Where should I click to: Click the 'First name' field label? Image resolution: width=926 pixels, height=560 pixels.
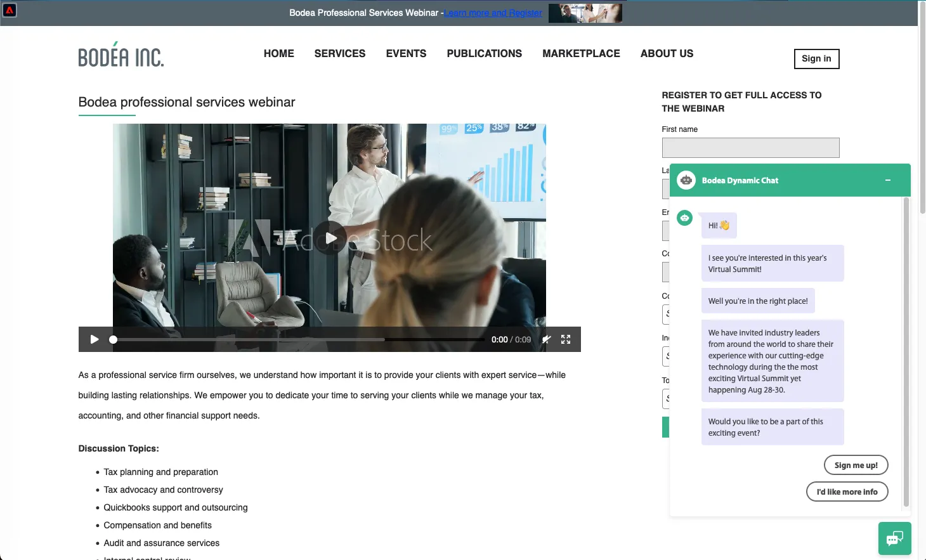[x=680, y=129]
